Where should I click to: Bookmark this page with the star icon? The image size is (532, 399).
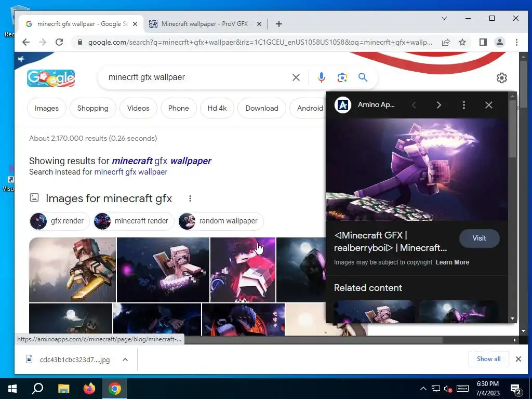coord(462,42)
